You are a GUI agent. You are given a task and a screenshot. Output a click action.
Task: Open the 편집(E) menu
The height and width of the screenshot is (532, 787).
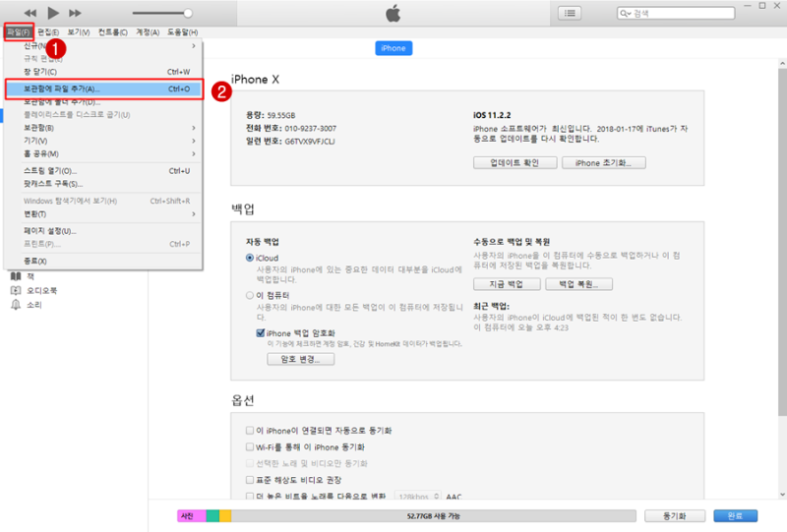coord(48,32)
